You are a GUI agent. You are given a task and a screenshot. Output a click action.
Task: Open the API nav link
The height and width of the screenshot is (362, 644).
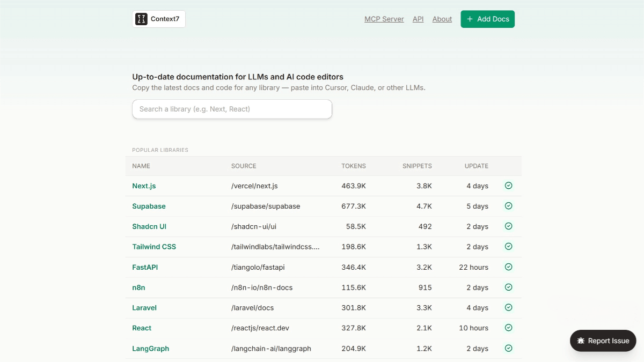tap(418, 19)
